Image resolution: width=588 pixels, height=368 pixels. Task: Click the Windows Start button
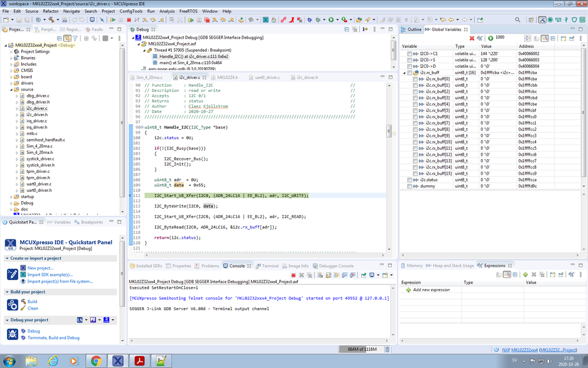coord(9,361)
